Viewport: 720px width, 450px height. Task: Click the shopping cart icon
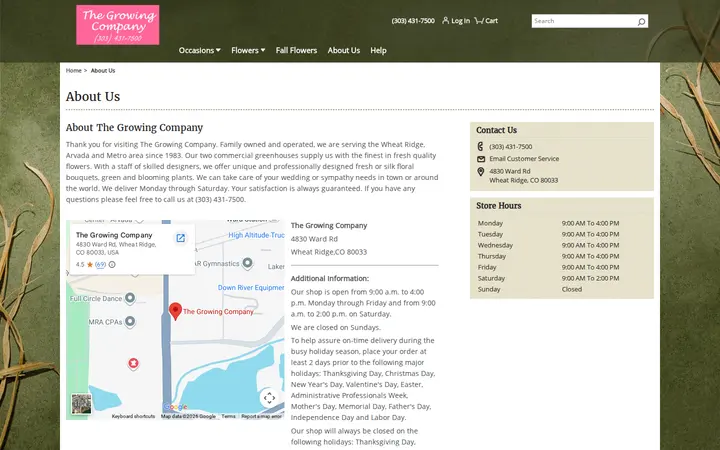478,20
